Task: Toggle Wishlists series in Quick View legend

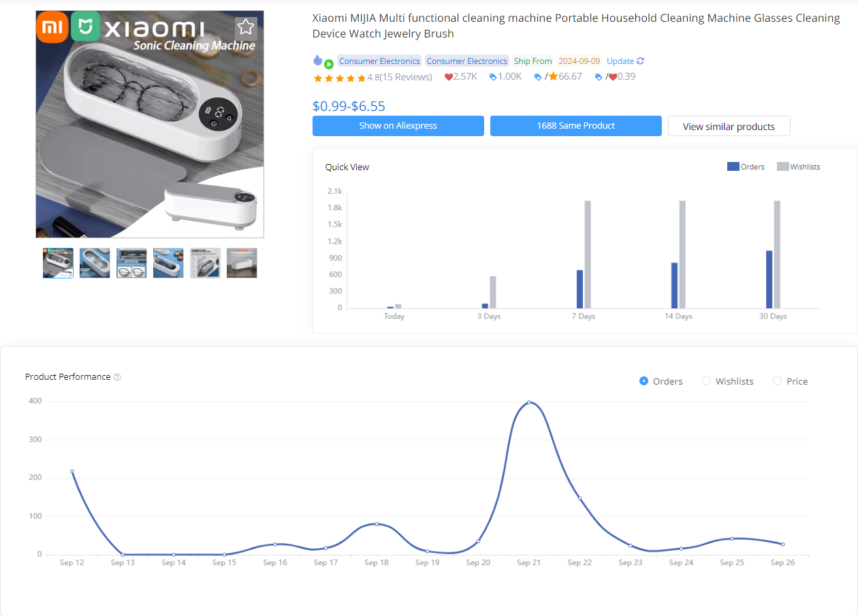Action: point(798,167)
